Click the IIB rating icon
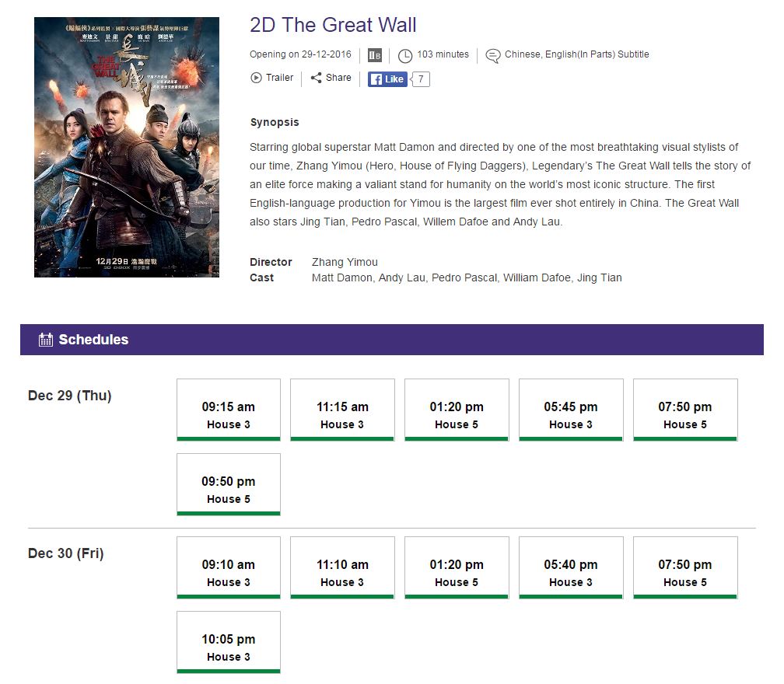784x684 pixels. pos(374,55)
